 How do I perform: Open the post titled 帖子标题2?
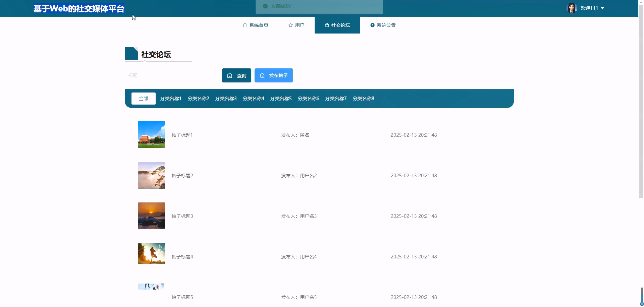click(x=182, y=176)
